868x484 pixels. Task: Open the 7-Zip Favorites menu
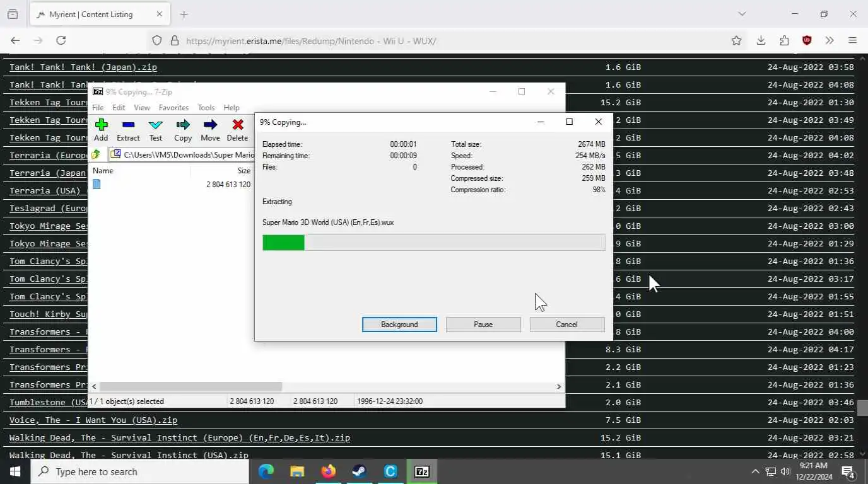coord(173,108)
